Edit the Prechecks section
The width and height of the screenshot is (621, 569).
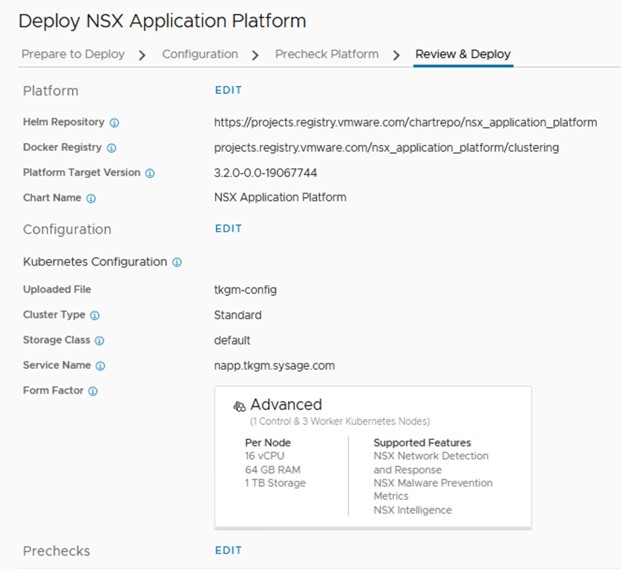(x=228, y=550)
